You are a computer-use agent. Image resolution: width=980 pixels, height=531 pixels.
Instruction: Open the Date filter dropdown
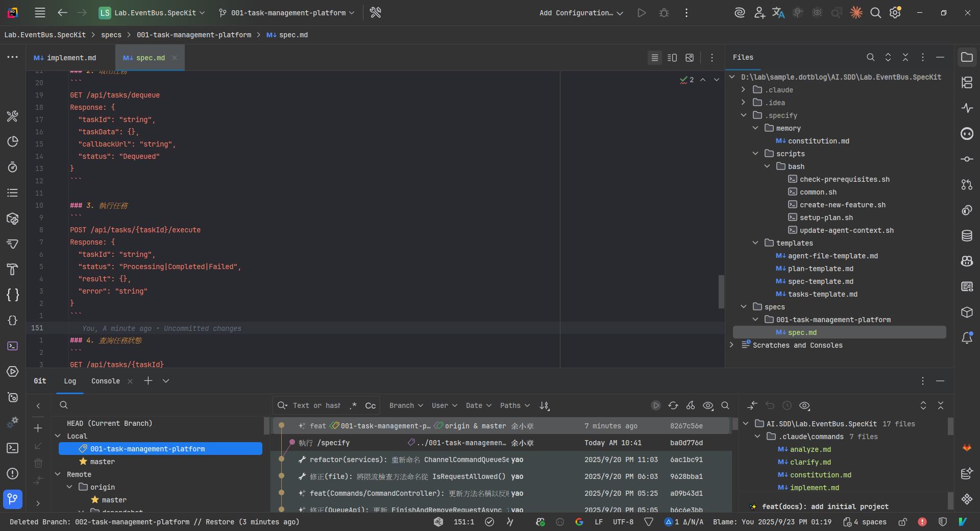point(478,405)
